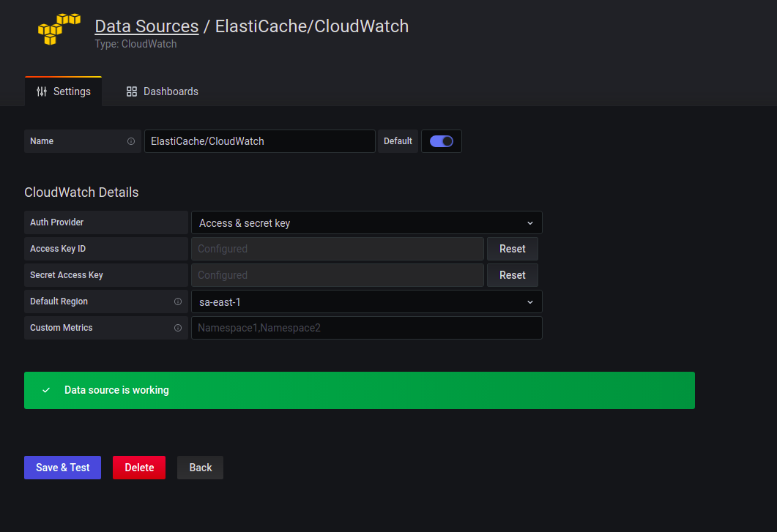Image resolution: width=777 pixels, height=532 pixels.
Task: Click the 'Access Key ID' label
Action: tap(58, 249)
